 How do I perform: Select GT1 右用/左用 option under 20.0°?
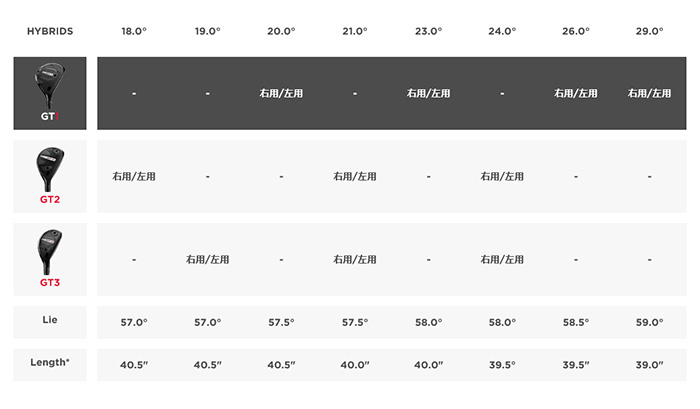pos(281,93)
